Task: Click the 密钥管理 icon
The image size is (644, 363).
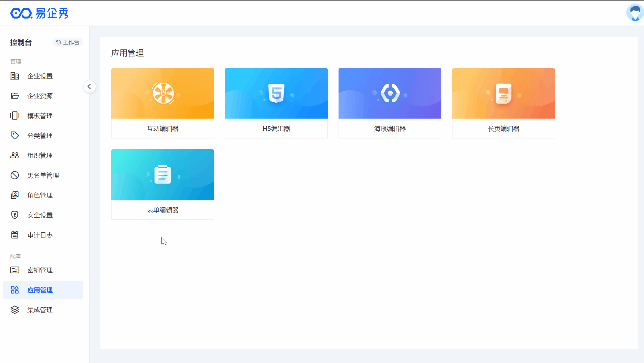Action: coord(15,270)
